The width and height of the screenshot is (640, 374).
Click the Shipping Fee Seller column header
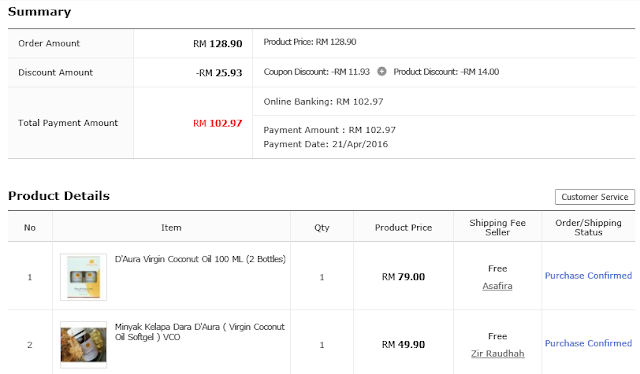[x=497, y=227]
